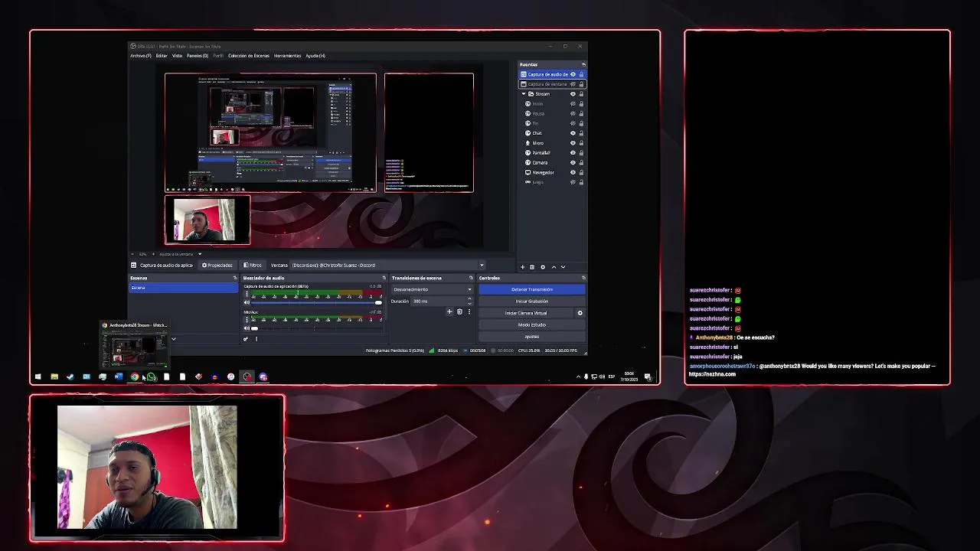Image resolution: width=980 pixels, height=551 pixels.
Task: Toggle visibility of the Chat source
Action: coord(573,133)
